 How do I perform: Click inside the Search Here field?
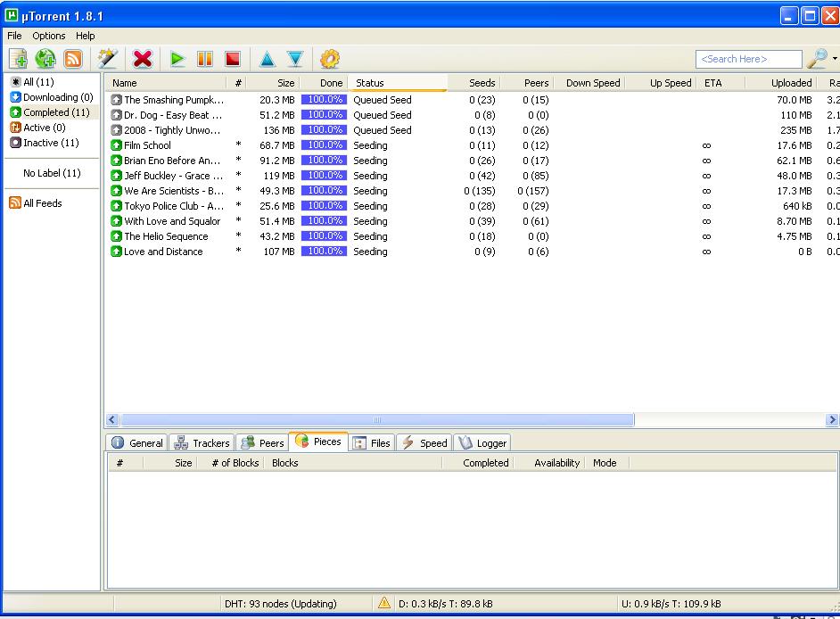(748, 59)
